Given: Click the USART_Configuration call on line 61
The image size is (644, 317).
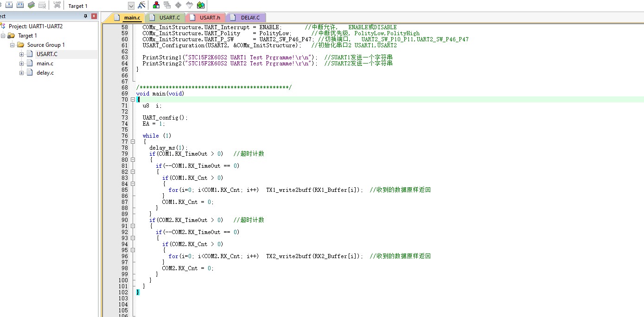Looking at the screenshot, I should [x=222, y=45].
